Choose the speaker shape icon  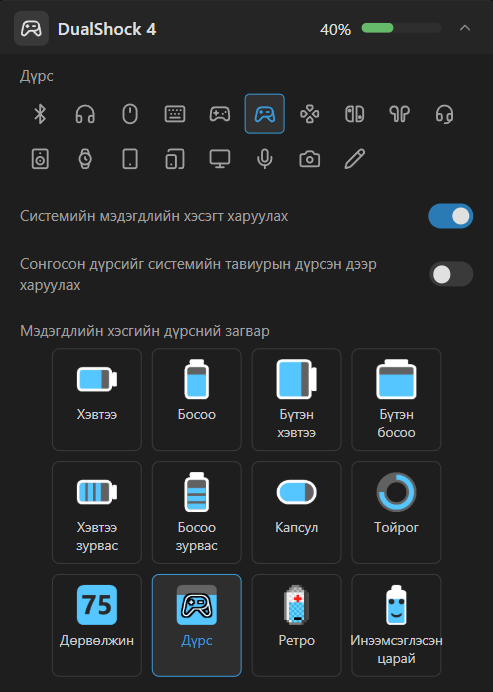40,159
